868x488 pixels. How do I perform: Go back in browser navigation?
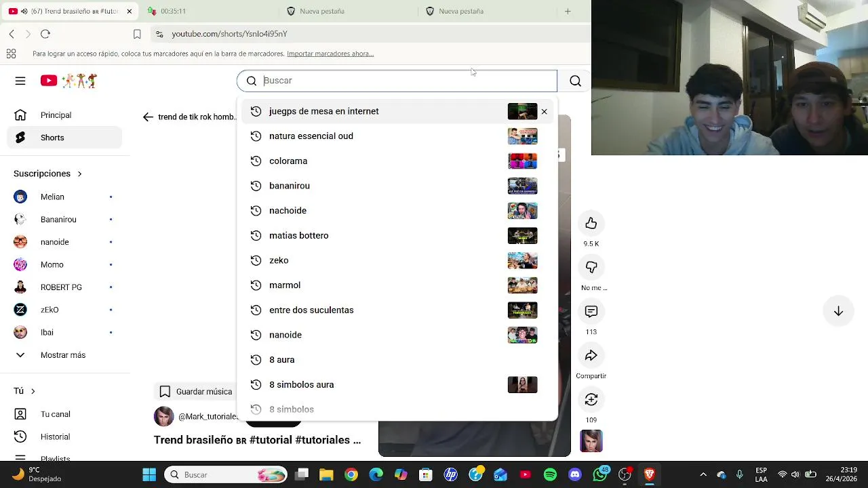tap(12, 34)
